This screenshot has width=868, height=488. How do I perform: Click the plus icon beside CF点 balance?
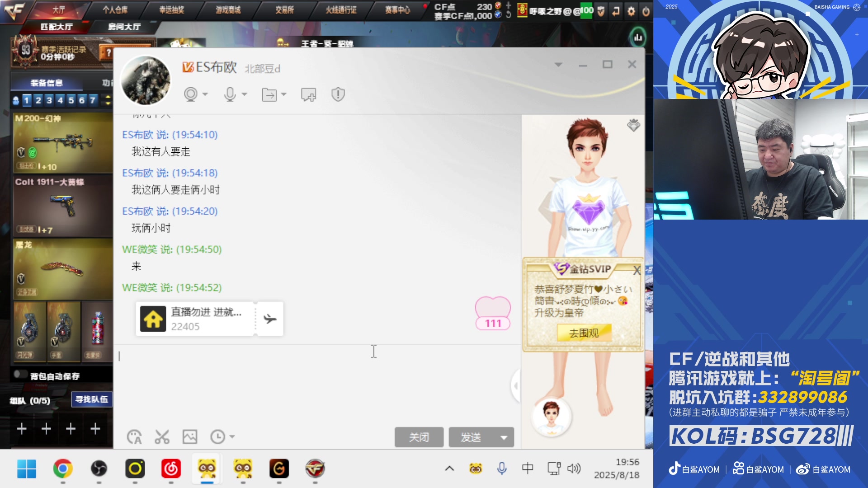coord(508,5)
